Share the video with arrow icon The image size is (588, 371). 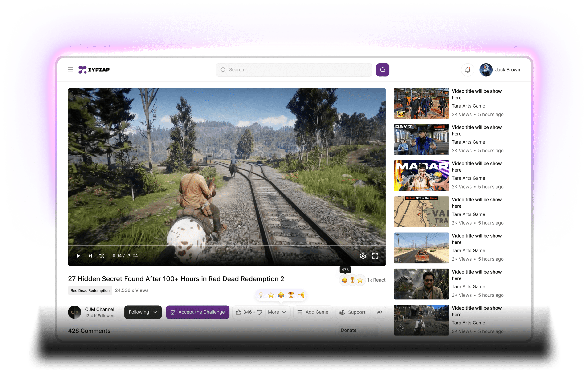[x=380, y=312]
